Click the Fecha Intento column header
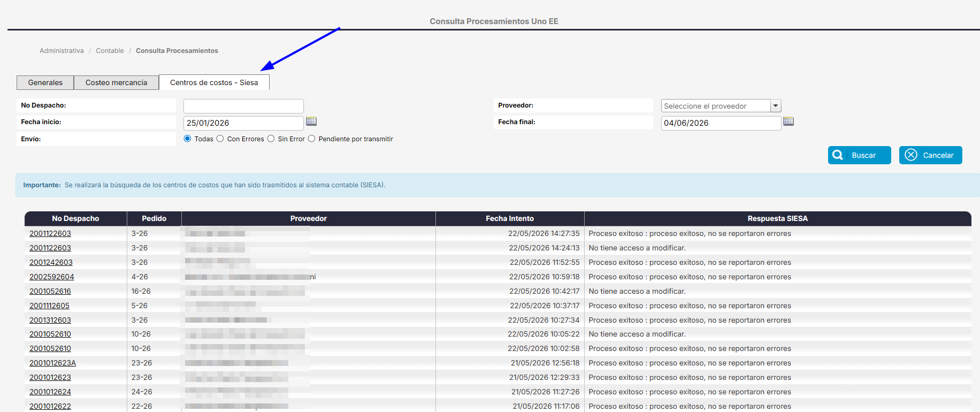 tap(510, 218)
